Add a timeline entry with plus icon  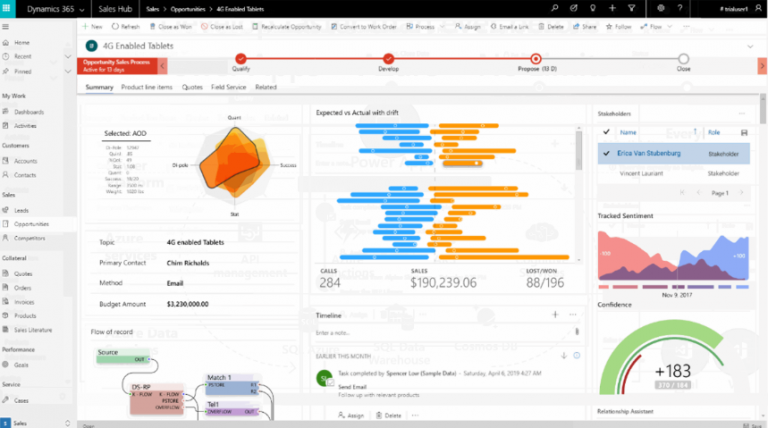[x=555, y=314]
